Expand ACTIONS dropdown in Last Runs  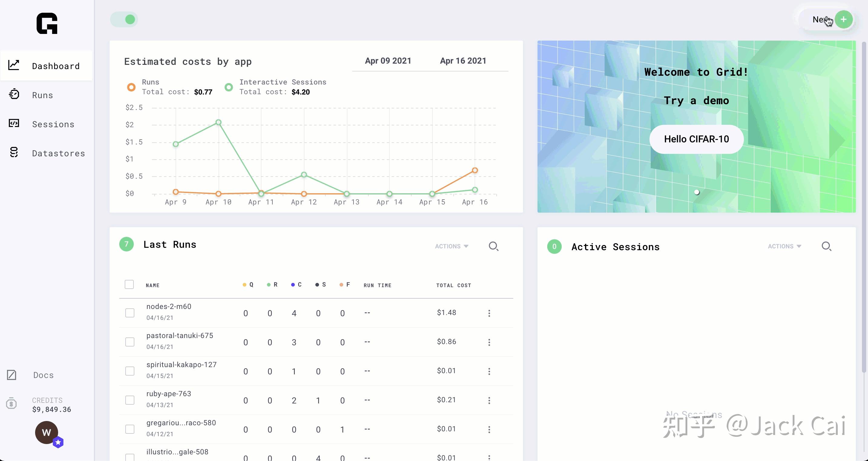point(452,246)
